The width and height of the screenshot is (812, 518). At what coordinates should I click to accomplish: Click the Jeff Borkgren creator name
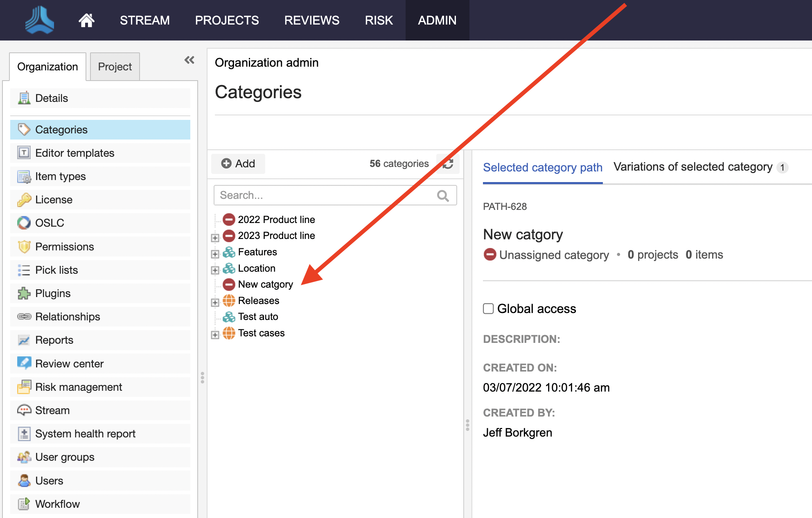click(x=517, y=432)
